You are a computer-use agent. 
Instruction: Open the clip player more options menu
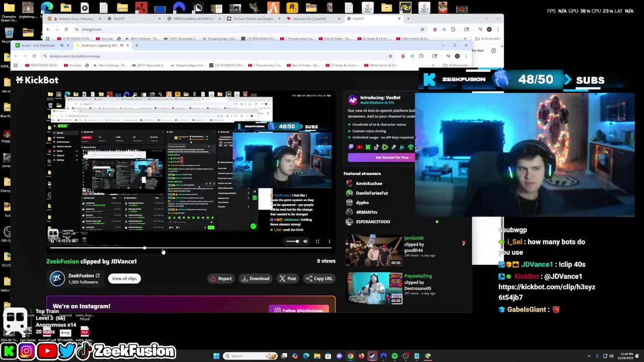(x=330, y=241)
